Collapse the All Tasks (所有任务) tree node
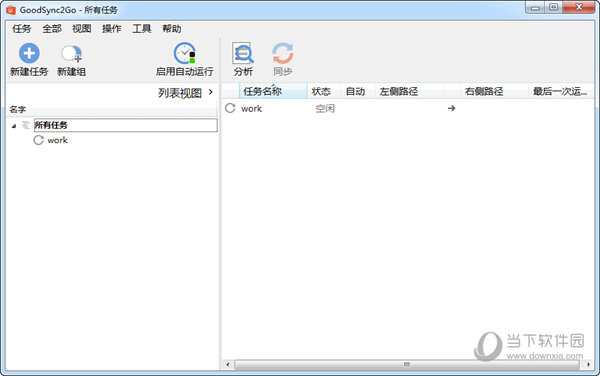The width and height of the screenshot is (600, 376). click(14, 126)
